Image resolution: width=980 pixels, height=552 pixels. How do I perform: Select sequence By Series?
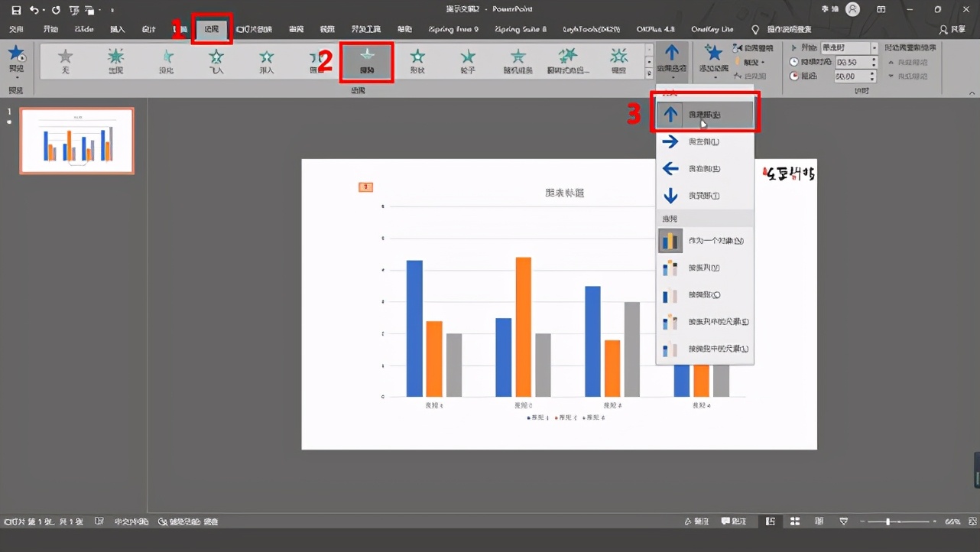click(x=705, y=268)
